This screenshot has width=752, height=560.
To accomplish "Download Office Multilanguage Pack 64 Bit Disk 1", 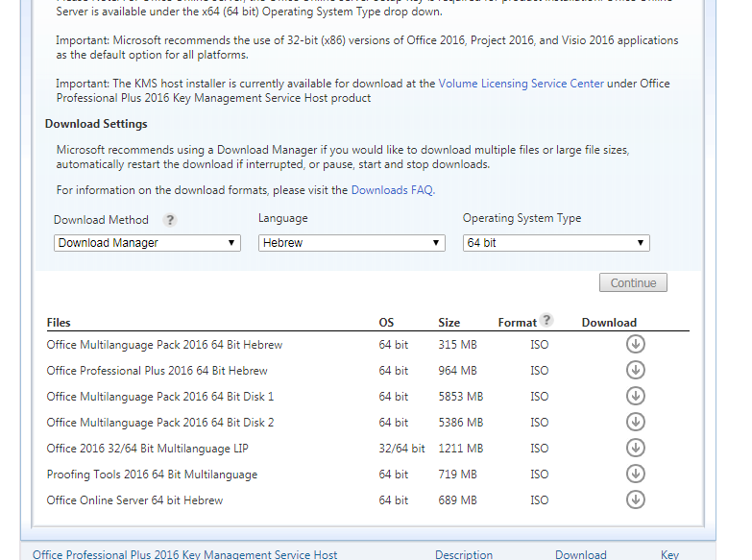I will point(635,396).
